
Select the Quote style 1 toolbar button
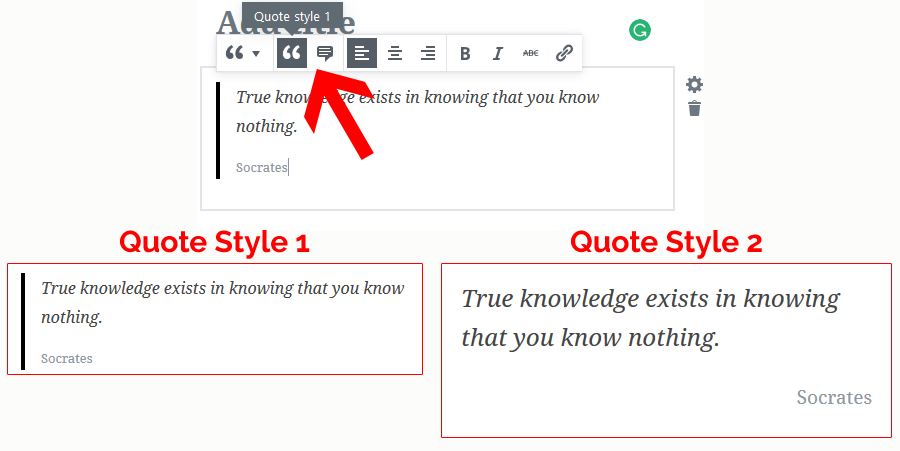[x=292, y=54]
